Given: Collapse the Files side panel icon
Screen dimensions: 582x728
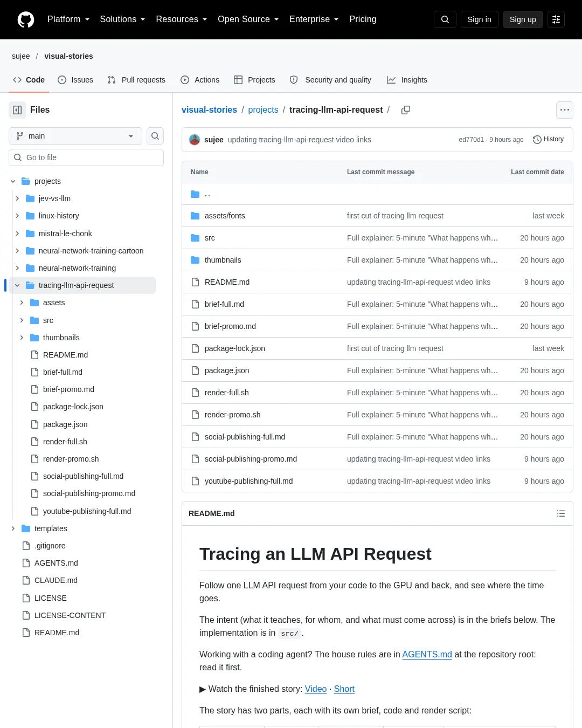Looking at the screenshot, I should 17,110.
